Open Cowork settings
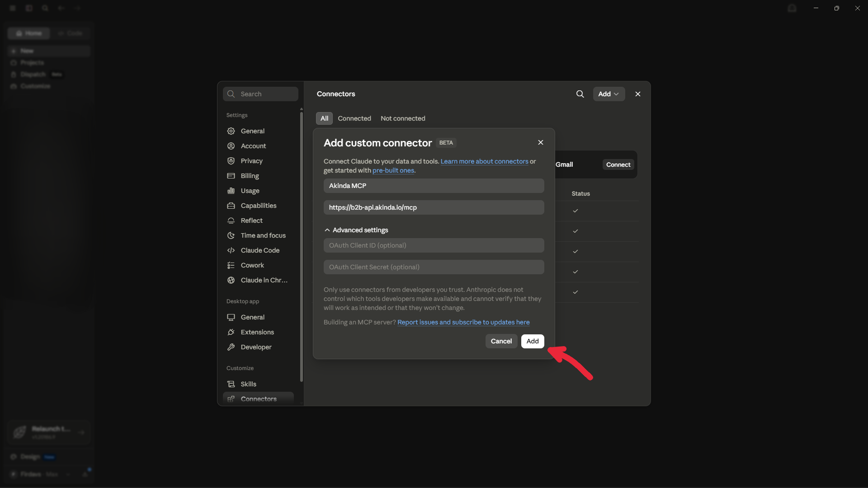 258,265
